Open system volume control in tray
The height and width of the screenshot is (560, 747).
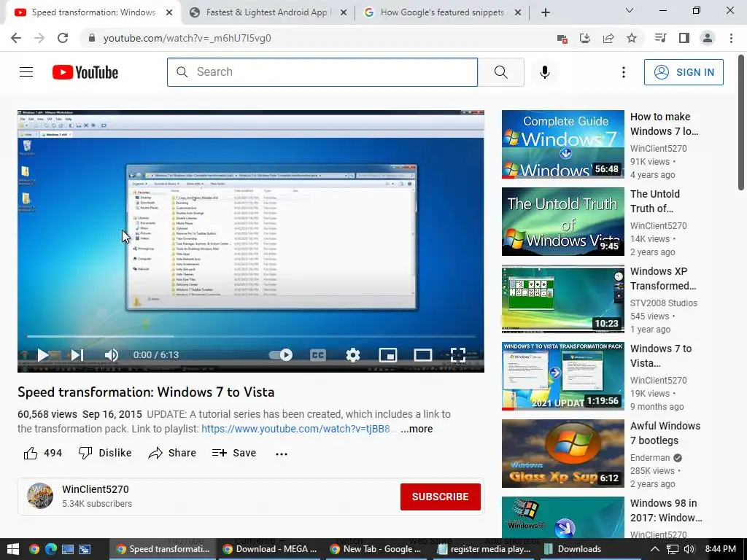(689, 549)
